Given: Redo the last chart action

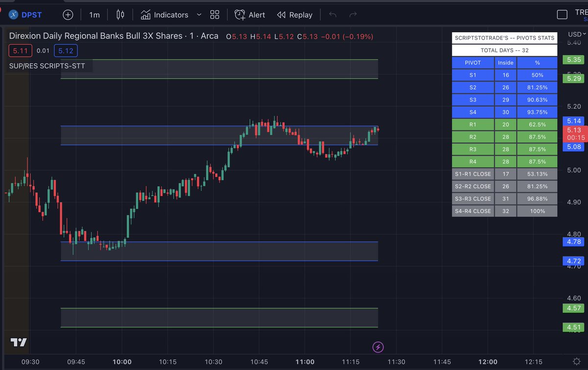Looking at the screenshot, I should [x=353, y=15].
